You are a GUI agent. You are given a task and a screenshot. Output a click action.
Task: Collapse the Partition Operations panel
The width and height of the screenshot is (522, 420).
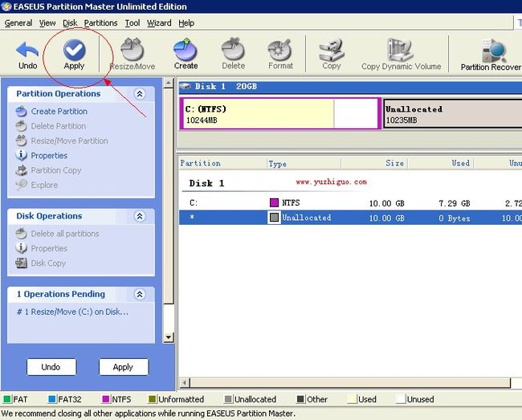coord(140,94)
